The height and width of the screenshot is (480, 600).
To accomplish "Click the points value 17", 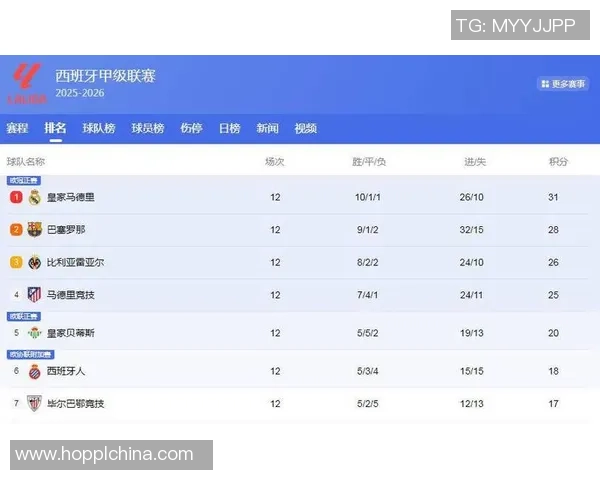I will point(553,403).
